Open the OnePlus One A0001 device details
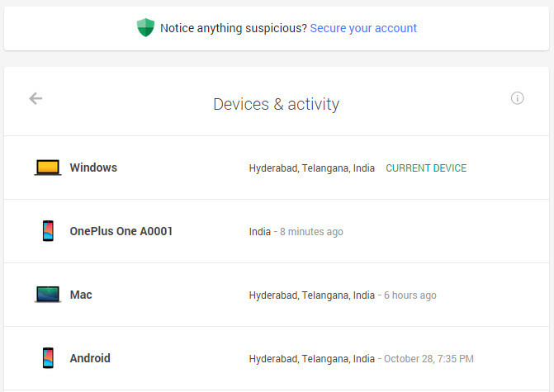The width and height of the screenshot is (554, 392). [277, 231]
